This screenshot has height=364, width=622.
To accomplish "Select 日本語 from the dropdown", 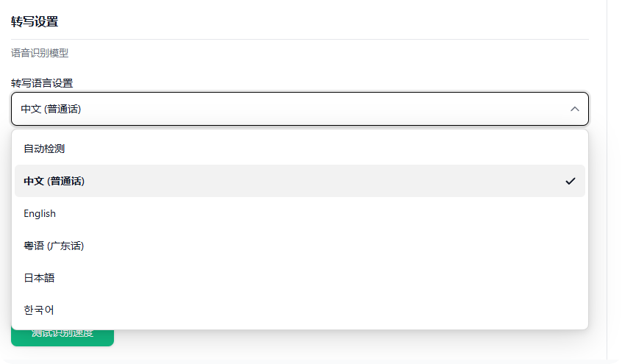I will click(39, 278).
